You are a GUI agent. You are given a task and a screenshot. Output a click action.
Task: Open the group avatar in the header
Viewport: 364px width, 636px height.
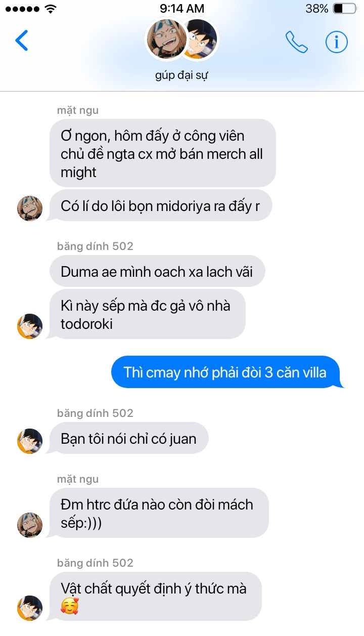coord(182,39)
